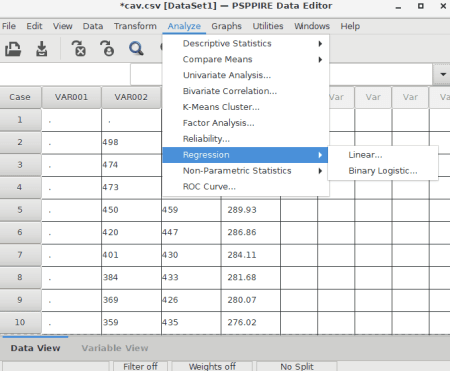Open the ROC Curve entry

point(246,187)
